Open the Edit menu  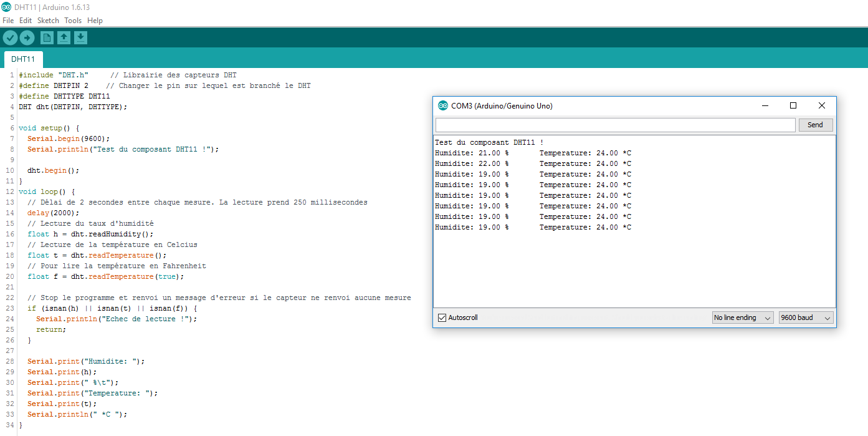(26, 21)
